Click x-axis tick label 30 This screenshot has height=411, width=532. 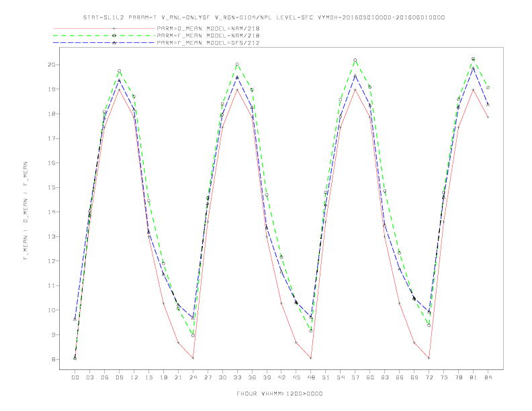222,377
